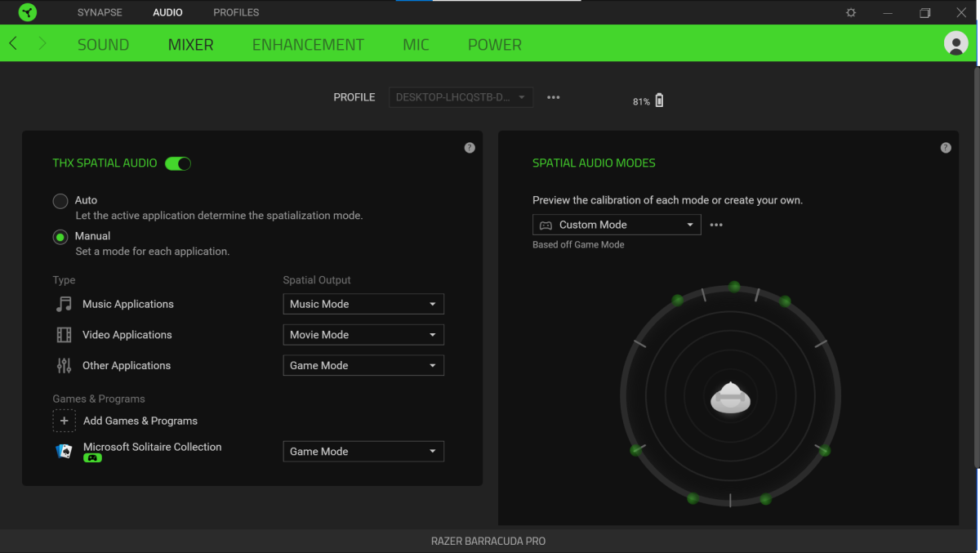Switch to the Synapse tab
The height and width of the screenshot is (553, 980).
click(100, 12)
